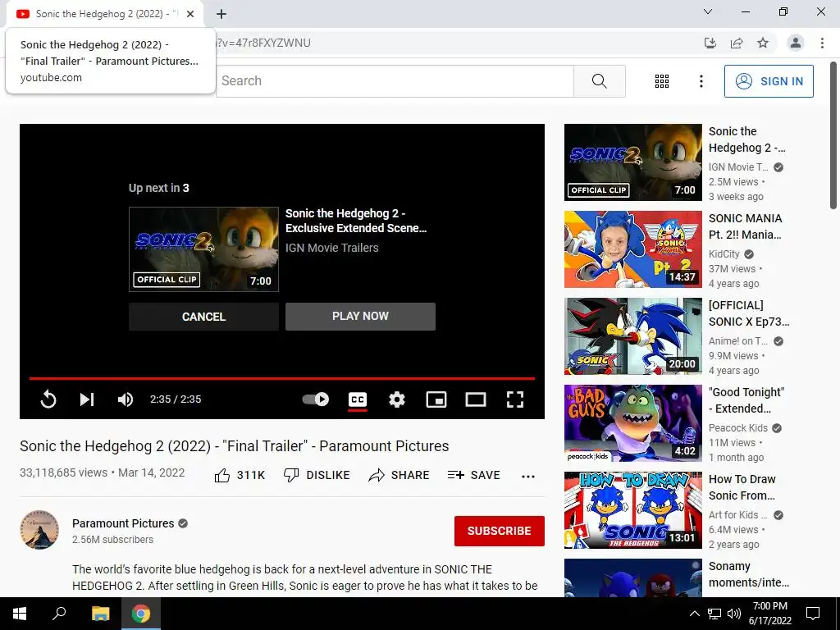The image size is (840, 630).
Task: Click the DISLIKE thumbs down
Action: 317,475
